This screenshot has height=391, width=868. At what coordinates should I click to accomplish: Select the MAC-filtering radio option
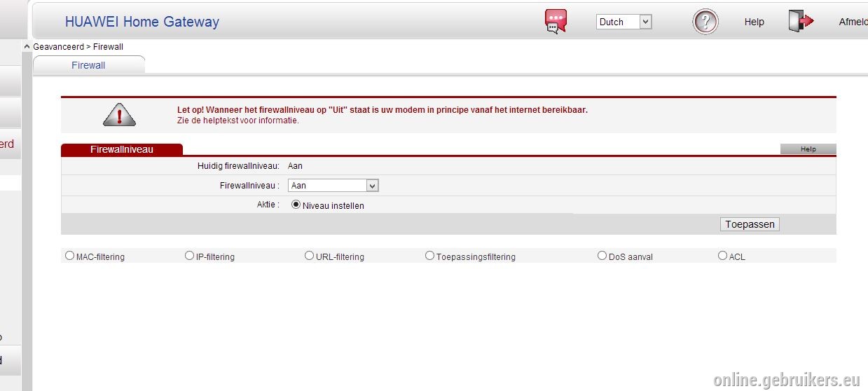[69, 256]
